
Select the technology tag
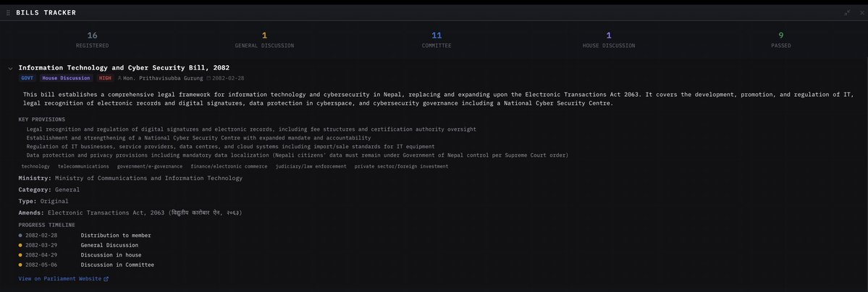click(35, 166)
